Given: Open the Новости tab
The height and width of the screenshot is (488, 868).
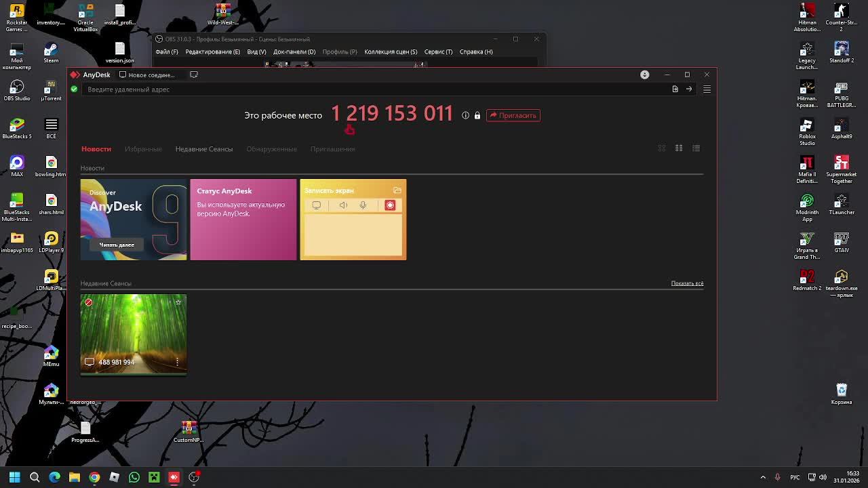Looking at the screenshot, I should pos(96,148).
